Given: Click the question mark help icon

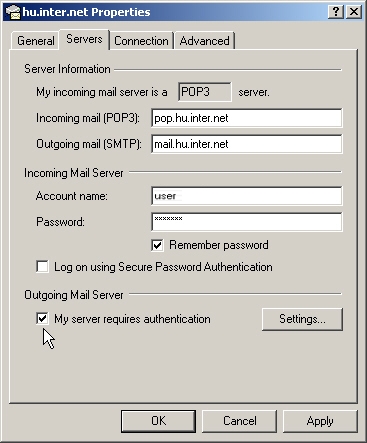Looking at the screenshot, I should [336, 12].
